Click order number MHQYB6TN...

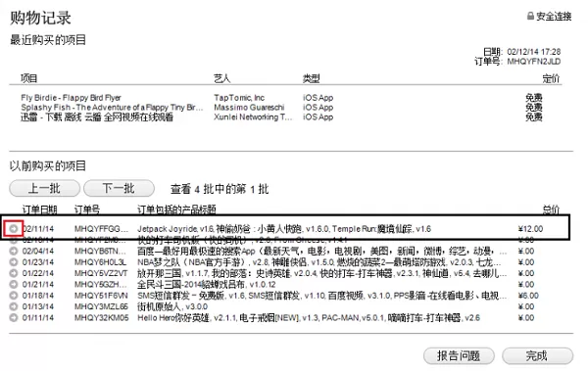click(100, 251)
